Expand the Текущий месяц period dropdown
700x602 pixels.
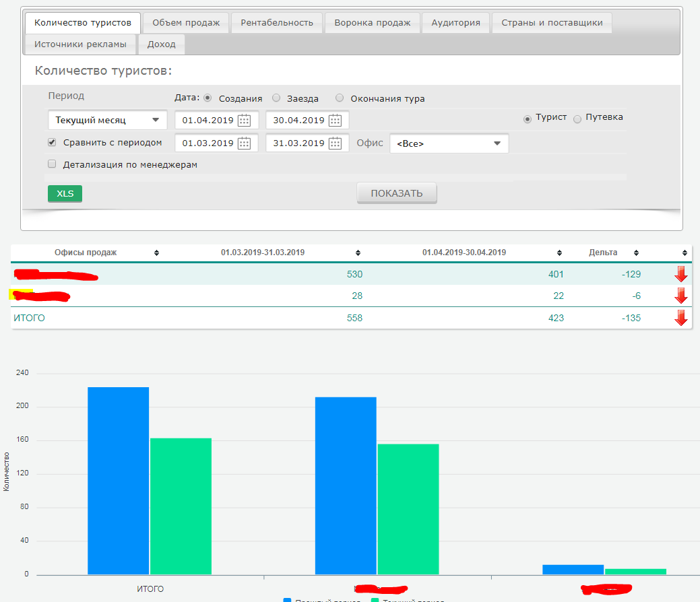click(107, 120)
